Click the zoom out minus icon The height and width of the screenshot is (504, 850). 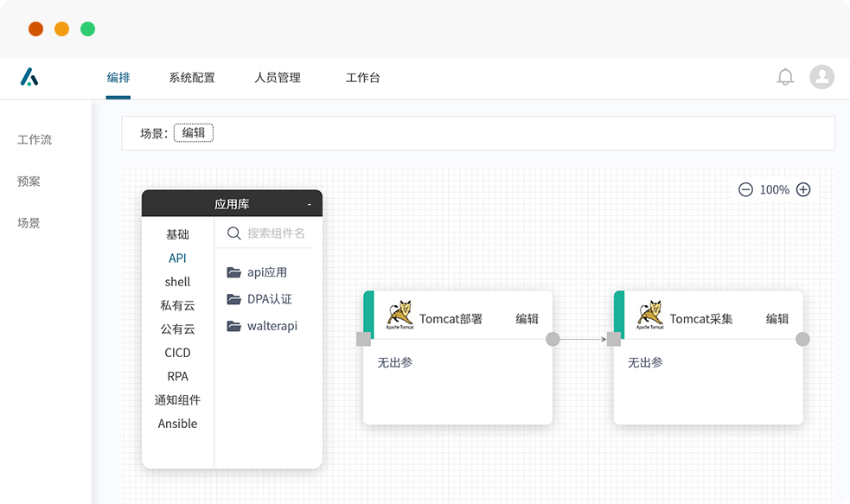coord(745,189)
